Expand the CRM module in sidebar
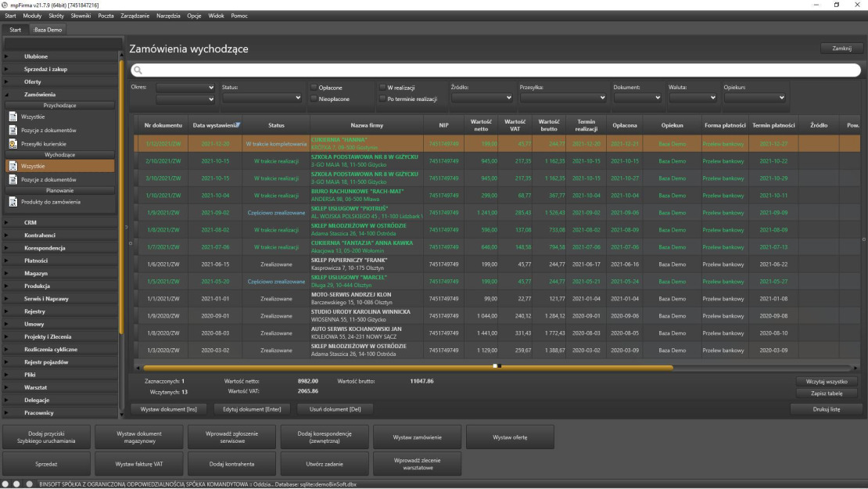 (6, 223)
